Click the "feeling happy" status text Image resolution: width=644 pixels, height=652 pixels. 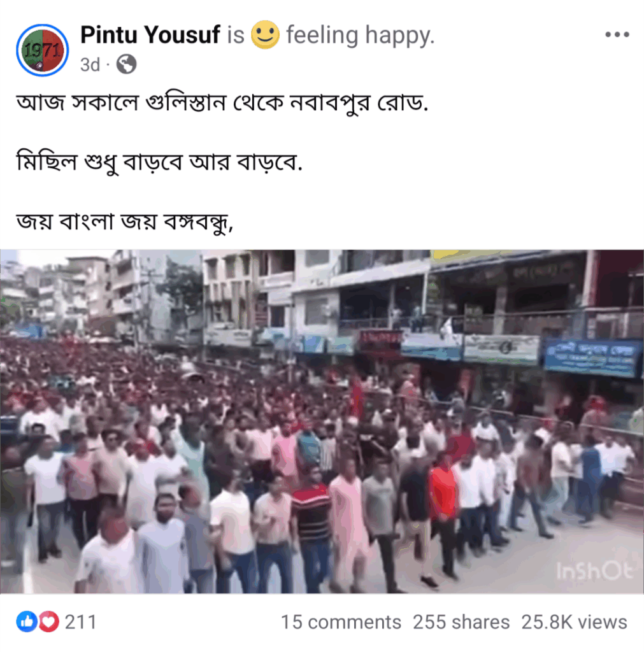coord(361,35)
